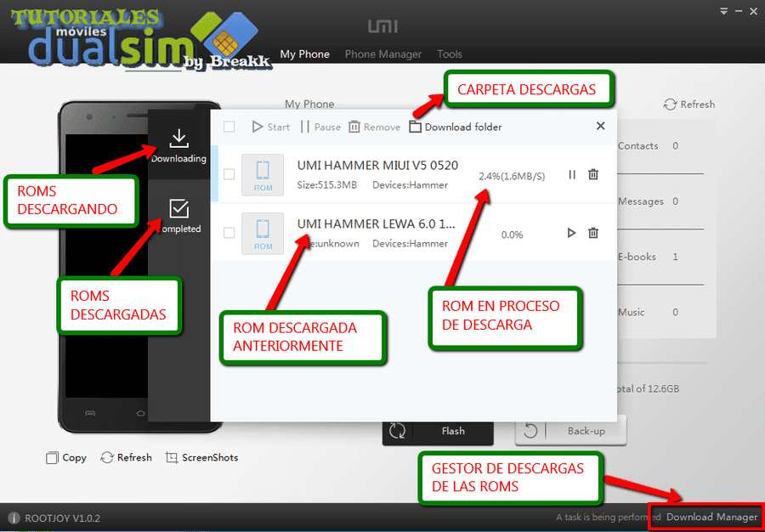
Task: Remove the selected downloads
Action: click(374, 127)
